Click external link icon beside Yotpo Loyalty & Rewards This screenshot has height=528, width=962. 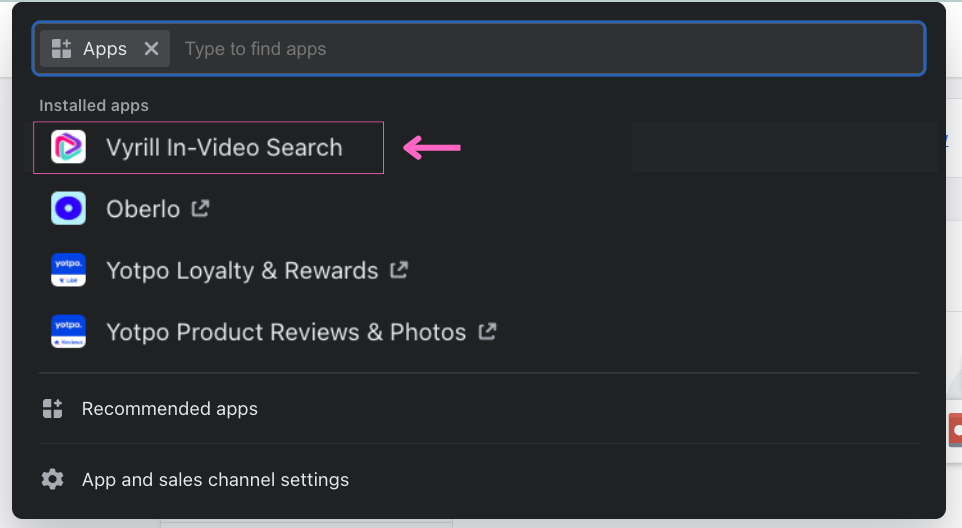[399, 270]
